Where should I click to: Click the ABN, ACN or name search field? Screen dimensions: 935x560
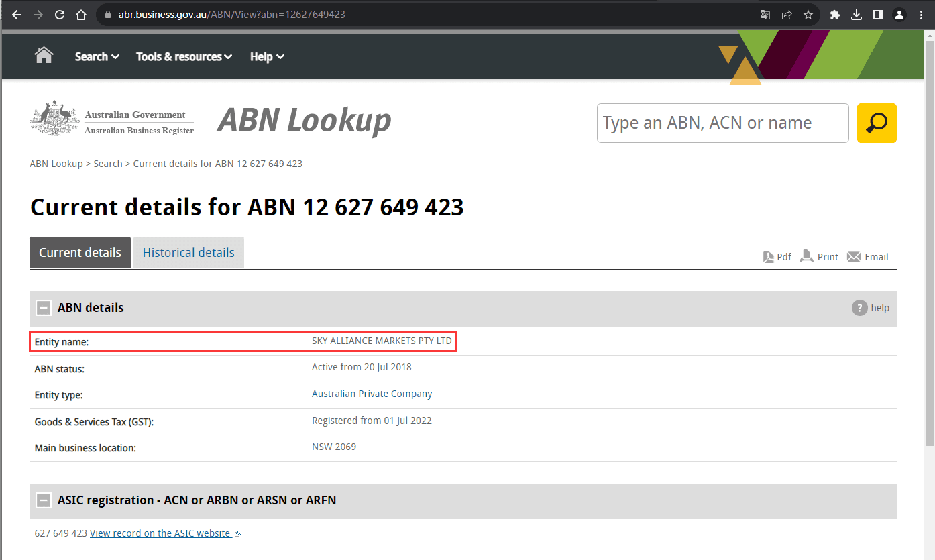[723, 123]
